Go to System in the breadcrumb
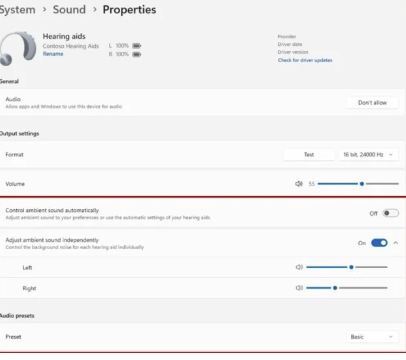The image size is (406, 360). 17,9
